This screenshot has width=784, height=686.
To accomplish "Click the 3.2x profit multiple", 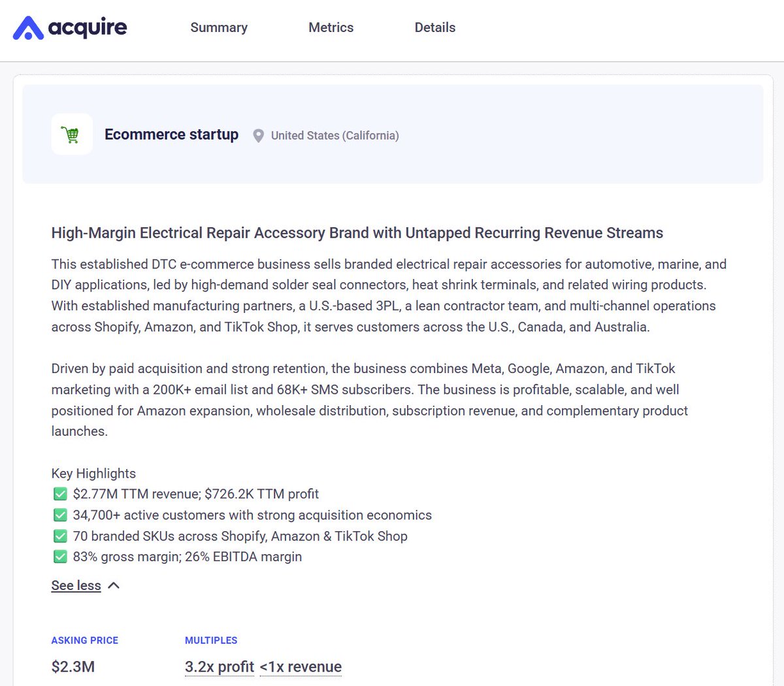I will (220, 666).
